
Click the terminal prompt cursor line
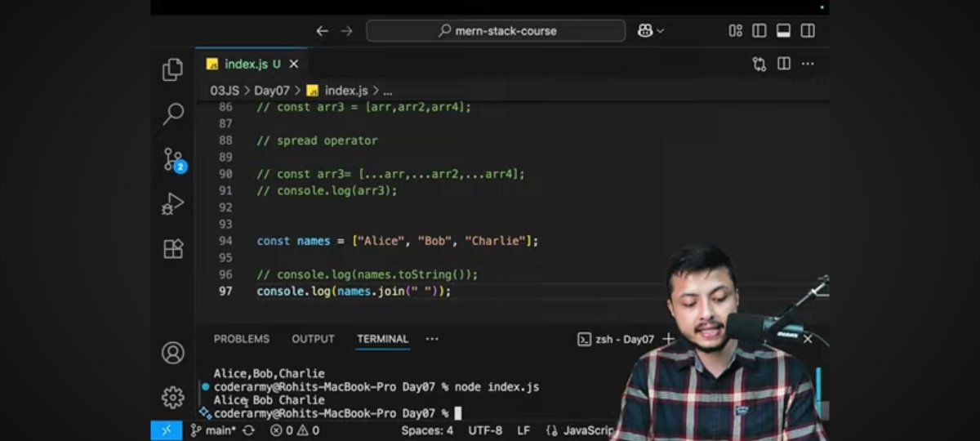337,413
